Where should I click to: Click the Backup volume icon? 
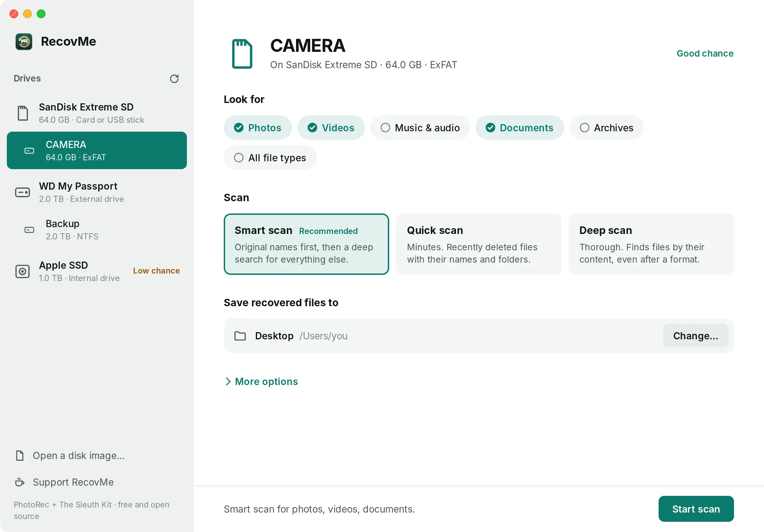[29, 230]
